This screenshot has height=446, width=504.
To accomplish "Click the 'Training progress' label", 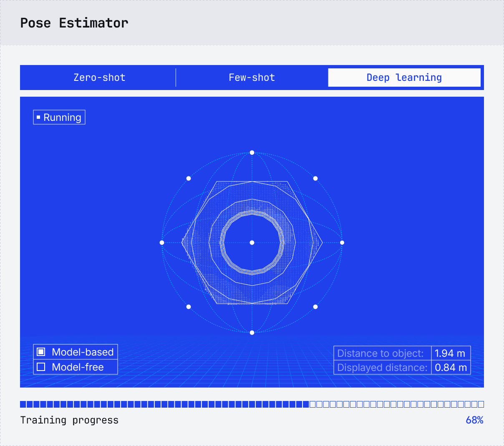I will click(x=69, y=420).
